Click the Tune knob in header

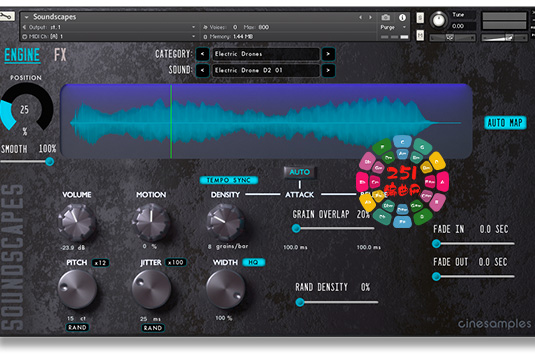438,20
